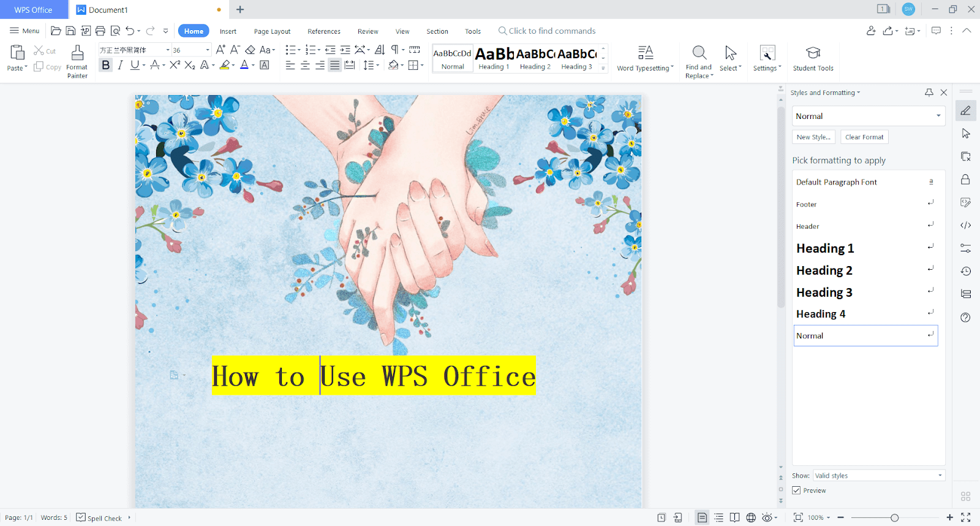Viewport: 980px width, 526px height.
Task: Go to the Review tab
Action: click(367, 31)
